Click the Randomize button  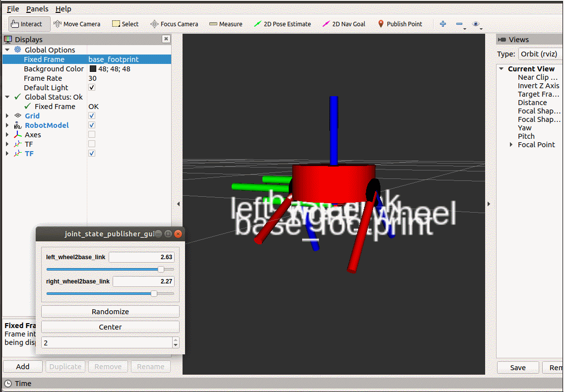coord(110,312)
